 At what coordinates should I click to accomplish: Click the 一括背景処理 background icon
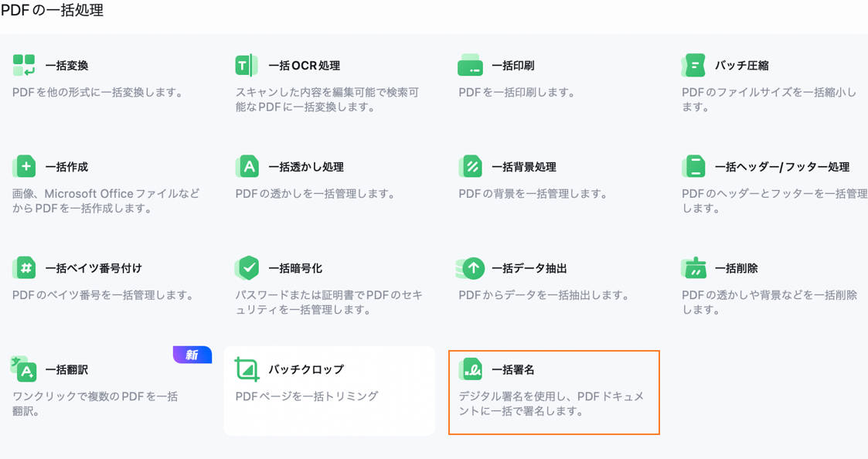(x=470, y=167)
